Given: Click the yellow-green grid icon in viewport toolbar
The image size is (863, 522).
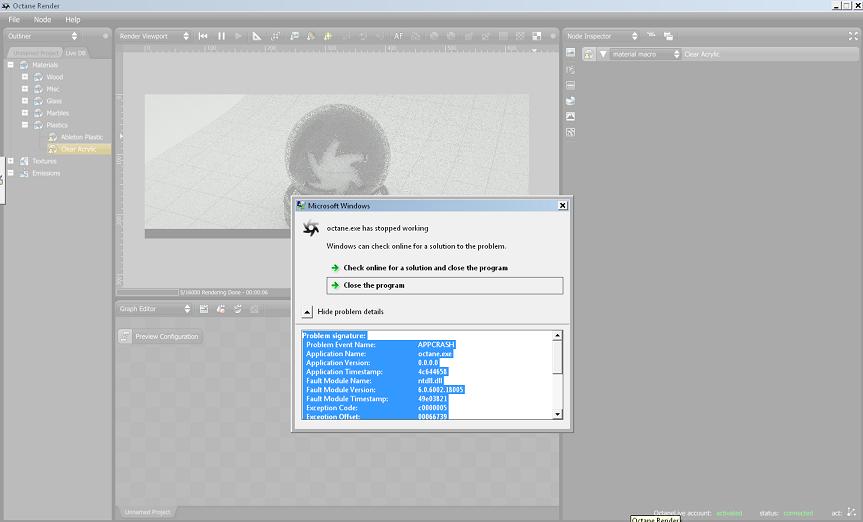Looking at the screenshot, I should pos(327,36).
